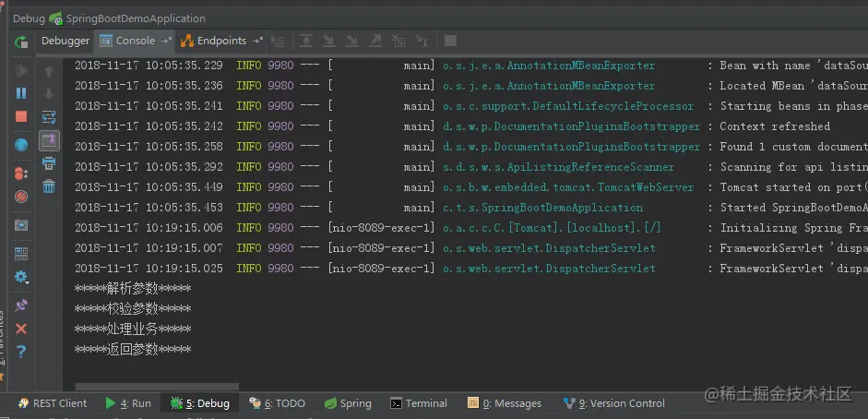Click the blue globe icon in debug sidebar
The height and width of the screenshot is (419, 868).
pos(21,145)
